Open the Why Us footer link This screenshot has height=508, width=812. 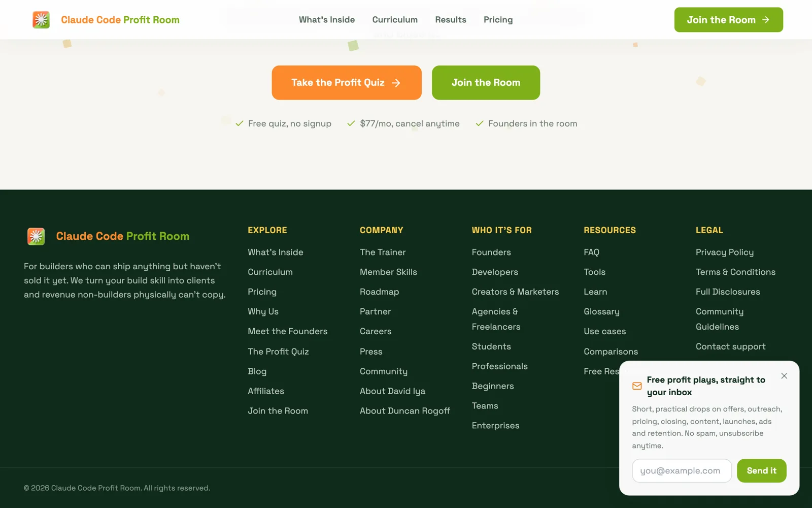(263, 311)
